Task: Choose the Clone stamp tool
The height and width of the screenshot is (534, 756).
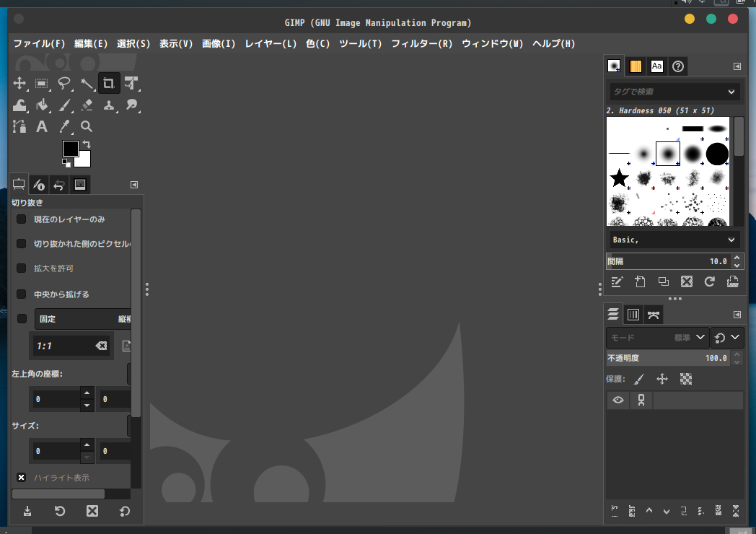Action: point(108,105)
